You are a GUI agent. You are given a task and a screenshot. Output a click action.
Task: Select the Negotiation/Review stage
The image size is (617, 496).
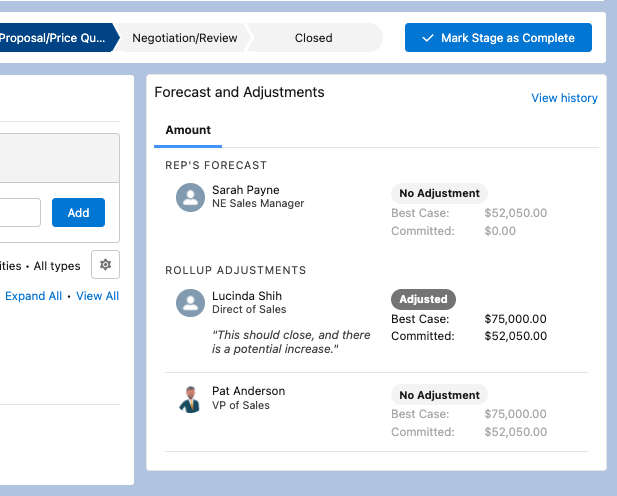185,38
